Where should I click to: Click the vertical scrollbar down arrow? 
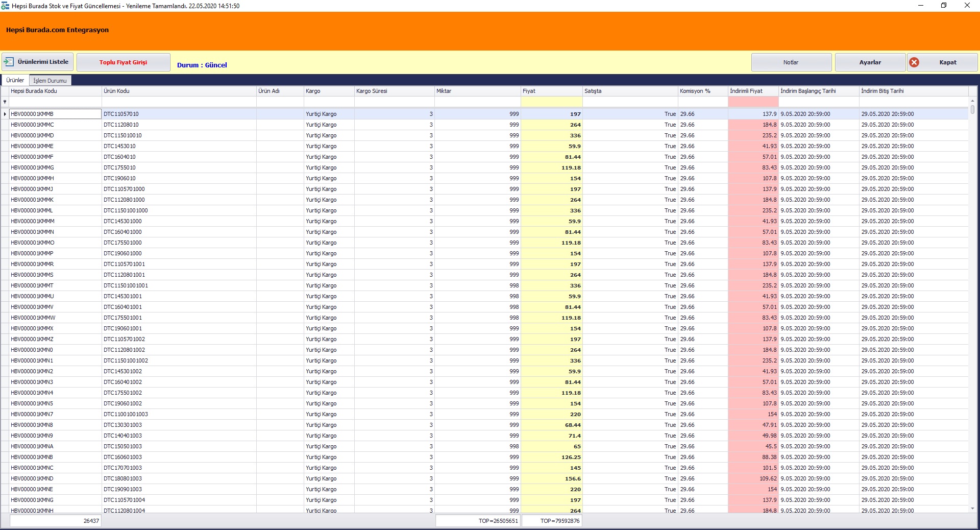tap(972, 509)
